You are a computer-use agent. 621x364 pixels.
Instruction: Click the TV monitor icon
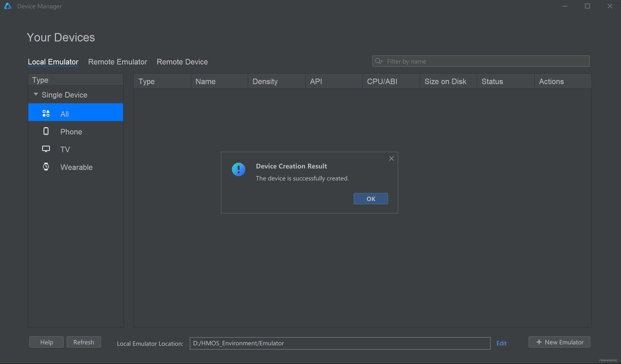(x=46, y=149)
